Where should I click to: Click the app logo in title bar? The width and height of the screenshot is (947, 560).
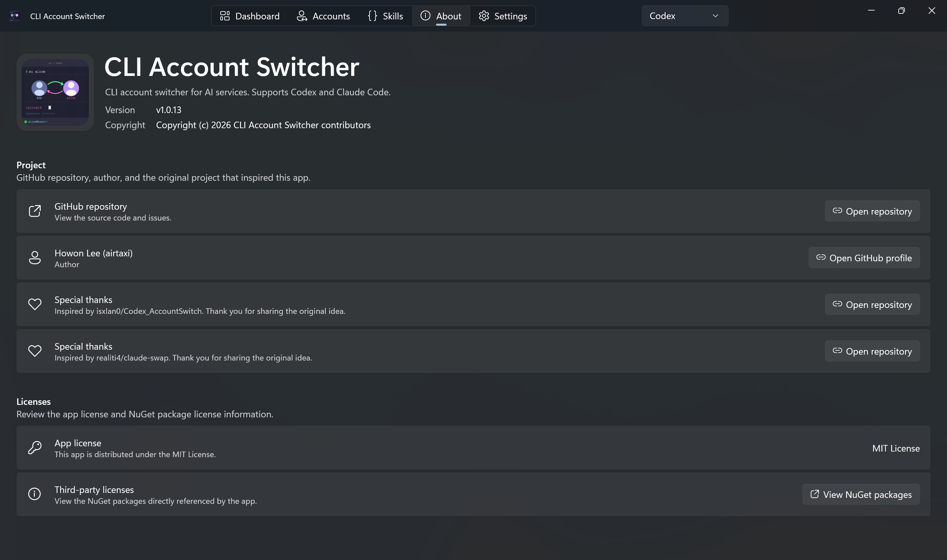[14, 16]
